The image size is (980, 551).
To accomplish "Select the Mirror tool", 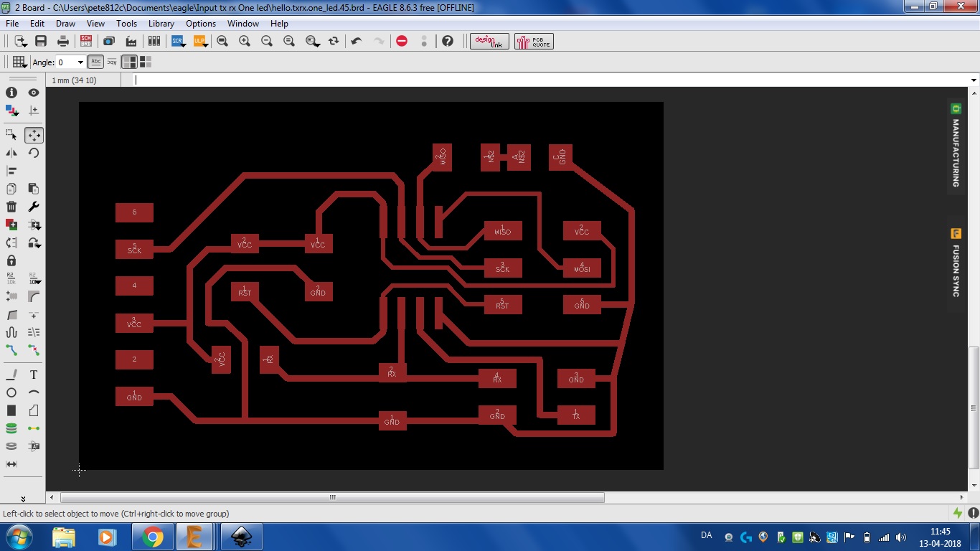I will (11, 153).
